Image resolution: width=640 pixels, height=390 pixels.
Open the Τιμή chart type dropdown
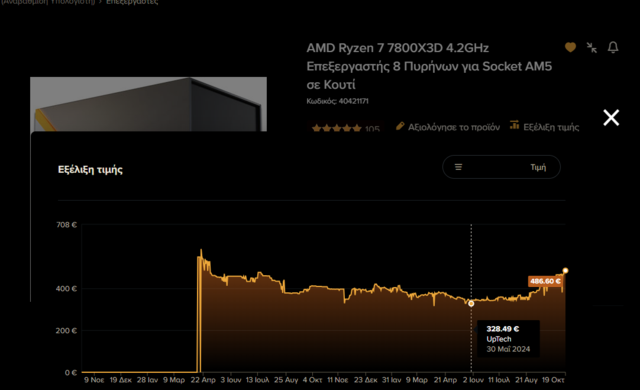501,167
